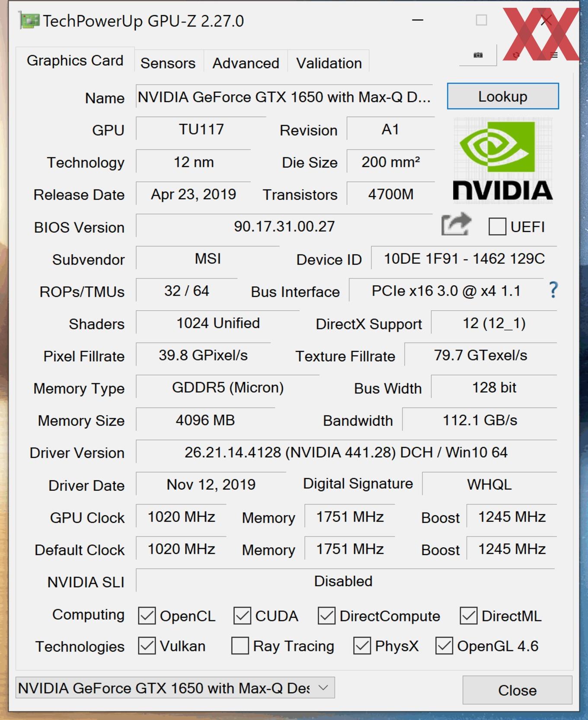
Task: Select the Validation tab
Action: click(x=329, y=63)
